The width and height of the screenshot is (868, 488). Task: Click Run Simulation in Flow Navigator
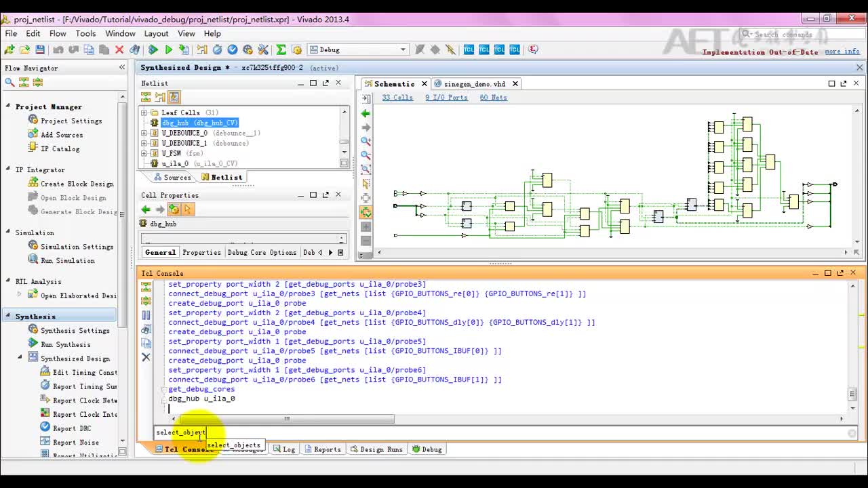pos(67,260)
